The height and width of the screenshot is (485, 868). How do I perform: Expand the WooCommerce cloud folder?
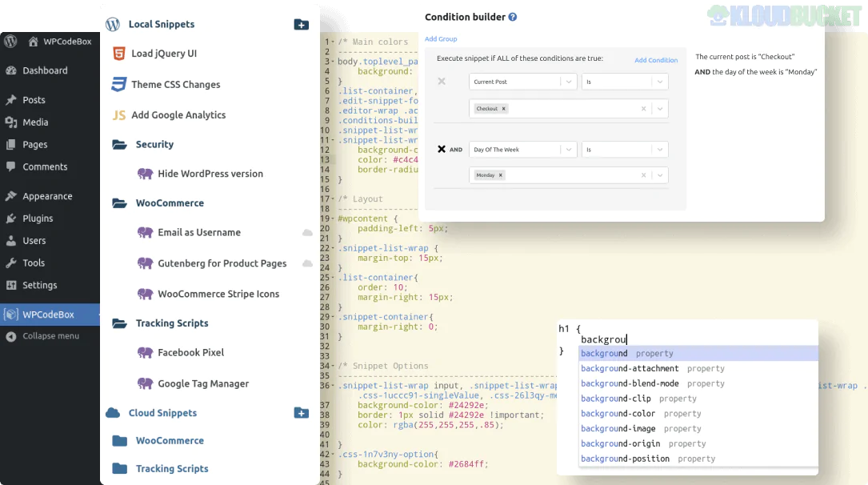[x=119, y=441]
